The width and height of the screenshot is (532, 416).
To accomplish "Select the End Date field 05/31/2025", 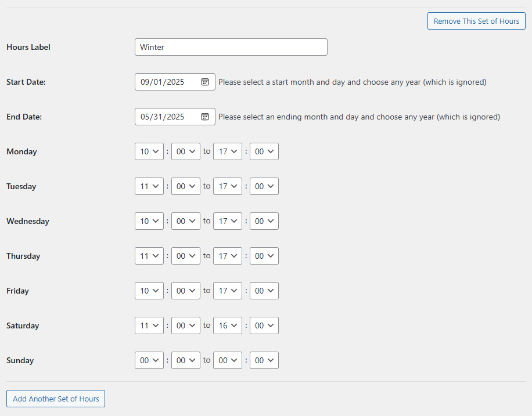I will click(175, 117).
